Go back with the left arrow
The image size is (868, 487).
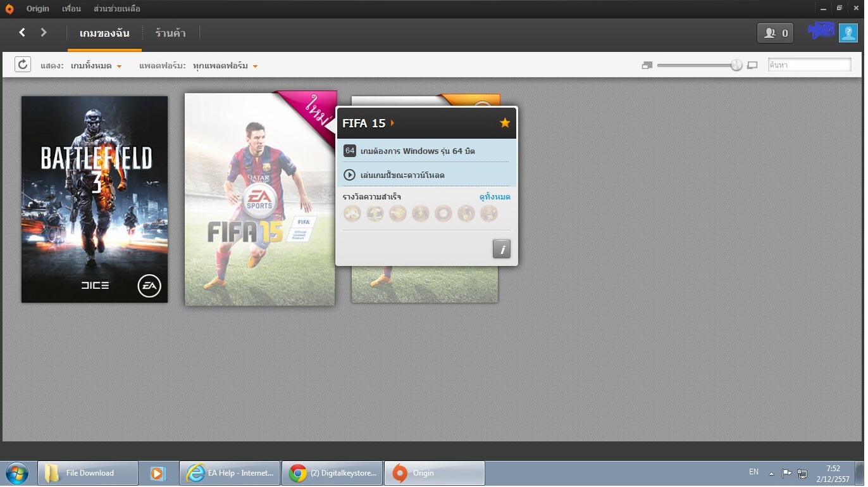[22, 32]
